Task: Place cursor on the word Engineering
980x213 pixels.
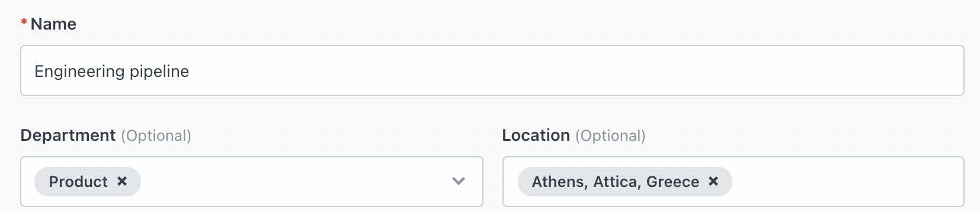Action: click(x=79, y=72)
